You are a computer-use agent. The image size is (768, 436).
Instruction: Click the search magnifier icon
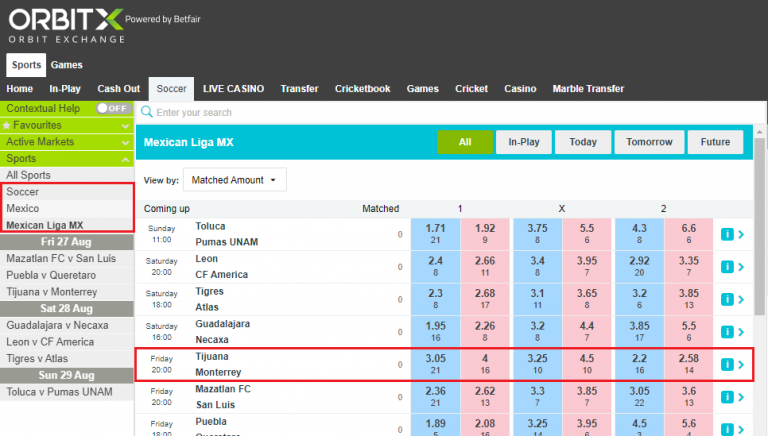pyautogui.click(x=146, y=112)
